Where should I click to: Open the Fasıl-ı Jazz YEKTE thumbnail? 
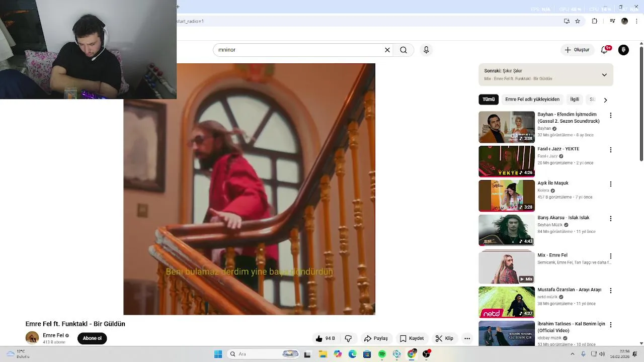(507, 161)
